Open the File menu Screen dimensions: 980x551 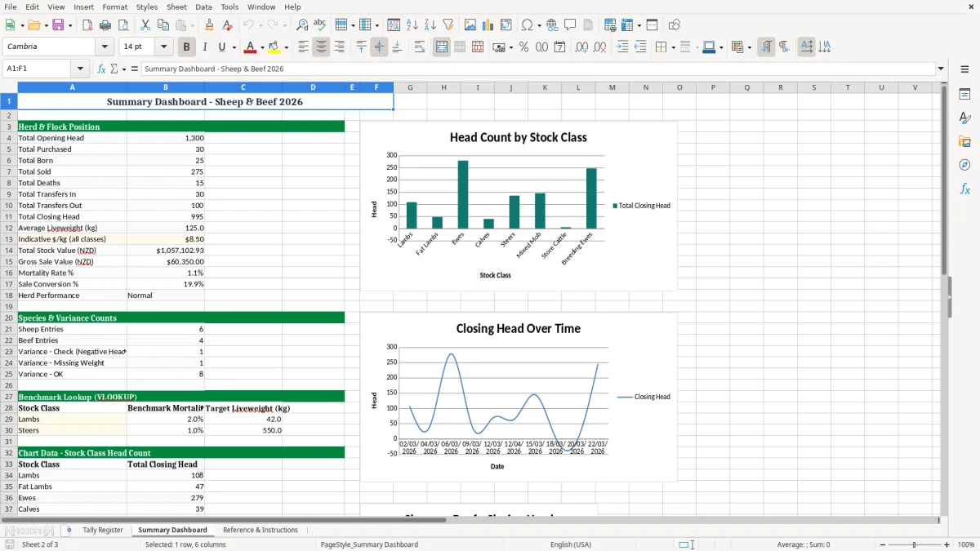pos(11,7)
